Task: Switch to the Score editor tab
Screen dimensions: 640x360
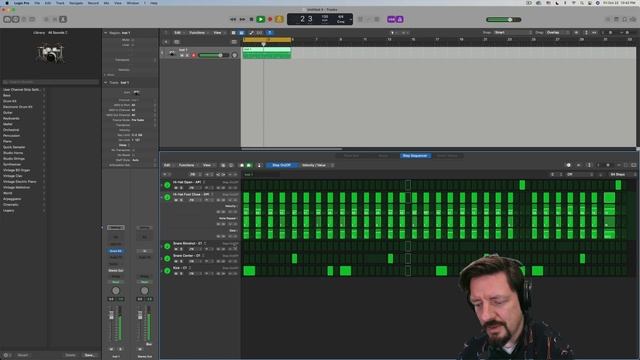Action: [383, 156]
